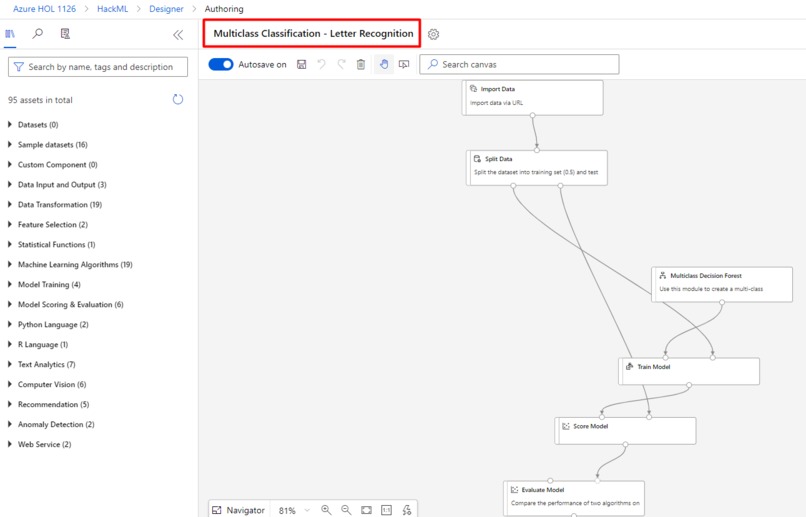
Task: Focus the Search canvas field
Action: [x=519, y=64]
